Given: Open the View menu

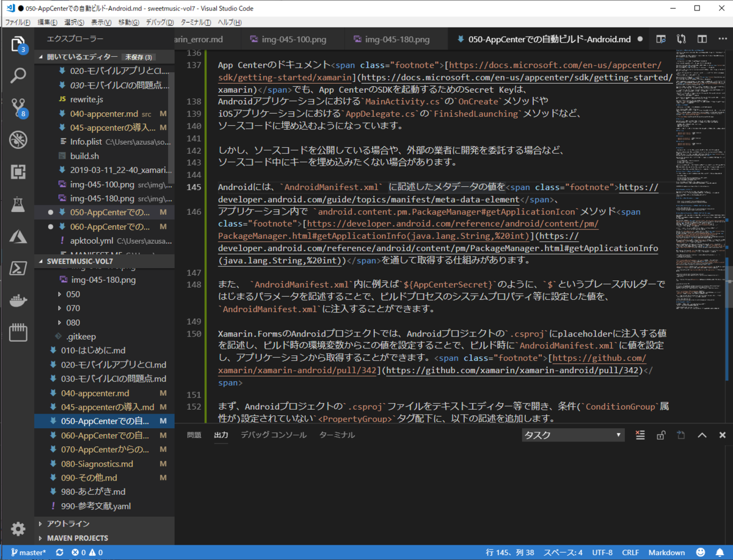Looking at the screenshot, I should pyautogui.click(x=101, y=23).
